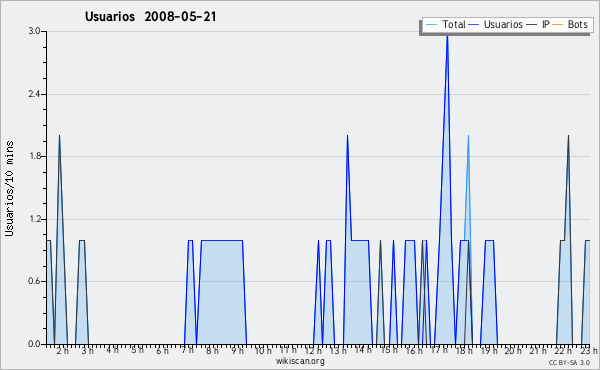Click the '19 h' x-axis label
Viewport: 600px width, 370px height.
click(x=489, y=350)
